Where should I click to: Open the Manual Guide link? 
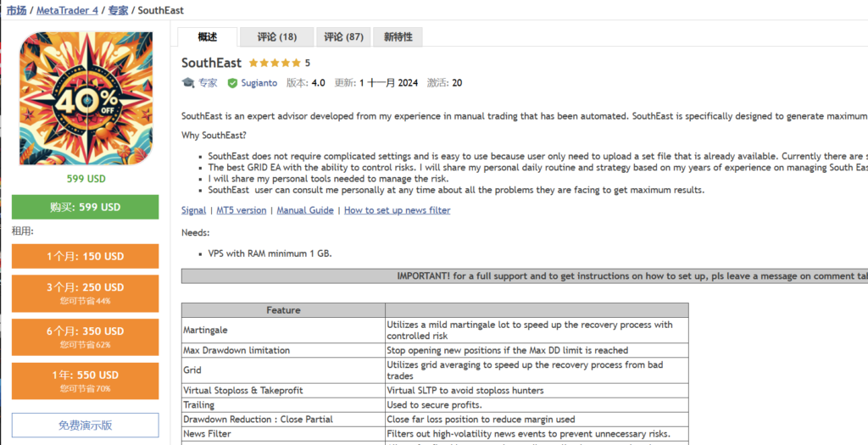(x=305, y=210)
